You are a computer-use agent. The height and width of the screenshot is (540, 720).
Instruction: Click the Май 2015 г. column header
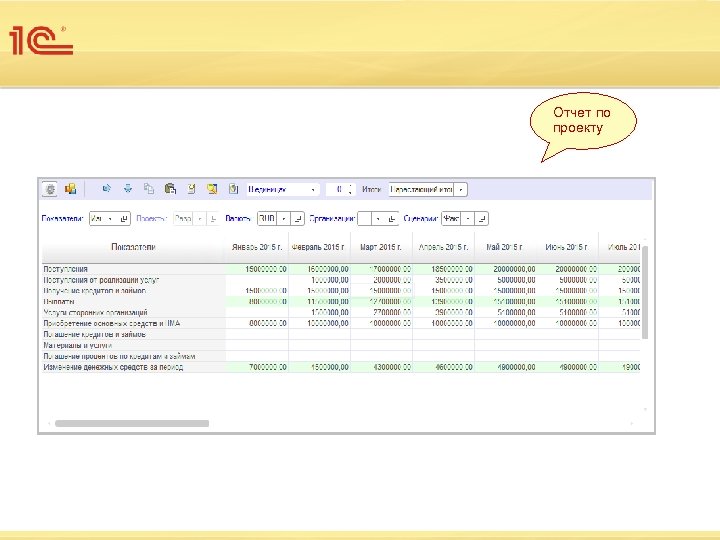tap(505, 247)
